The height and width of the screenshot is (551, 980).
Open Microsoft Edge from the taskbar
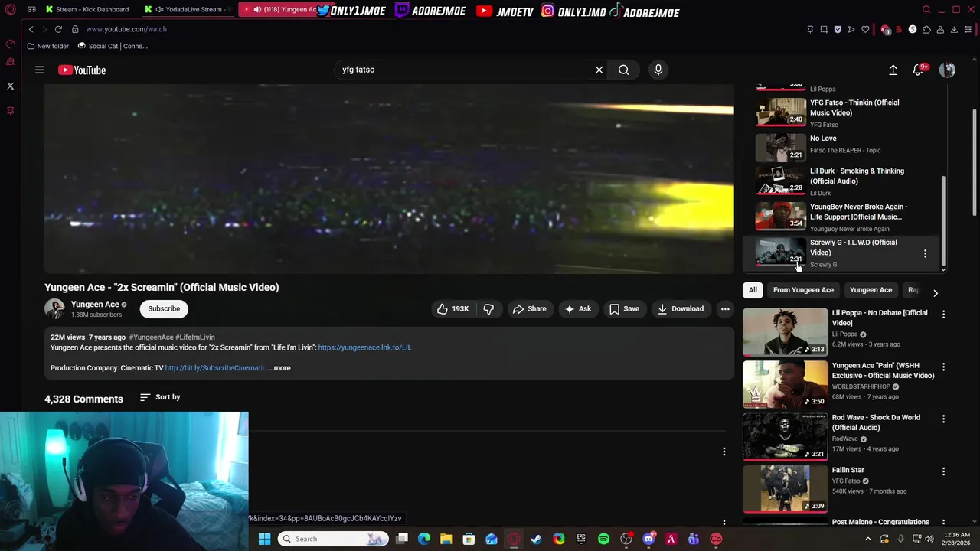click(x=424, y=539)
